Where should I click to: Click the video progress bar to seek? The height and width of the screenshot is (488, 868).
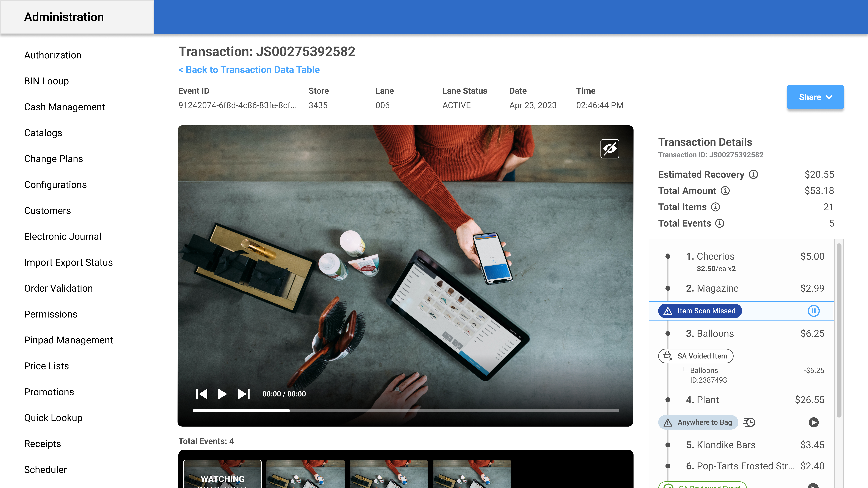tap(404, 411)
